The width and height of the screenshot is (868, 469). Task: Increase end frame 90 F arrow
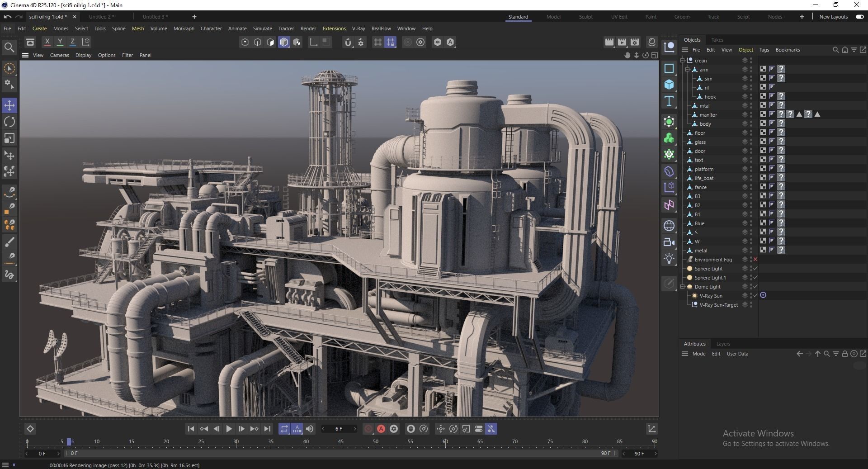point(656,454)
